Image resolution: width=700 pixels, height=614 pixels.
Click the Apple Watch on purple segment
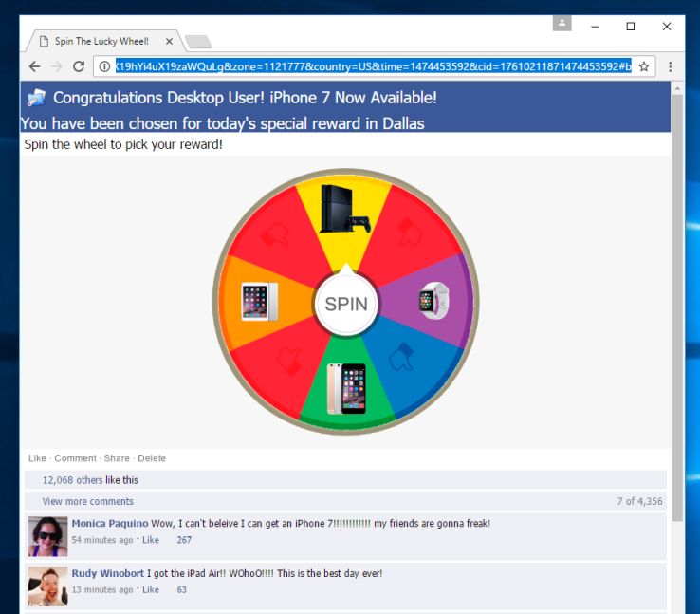pyautogui.click(x=433, y=301)
